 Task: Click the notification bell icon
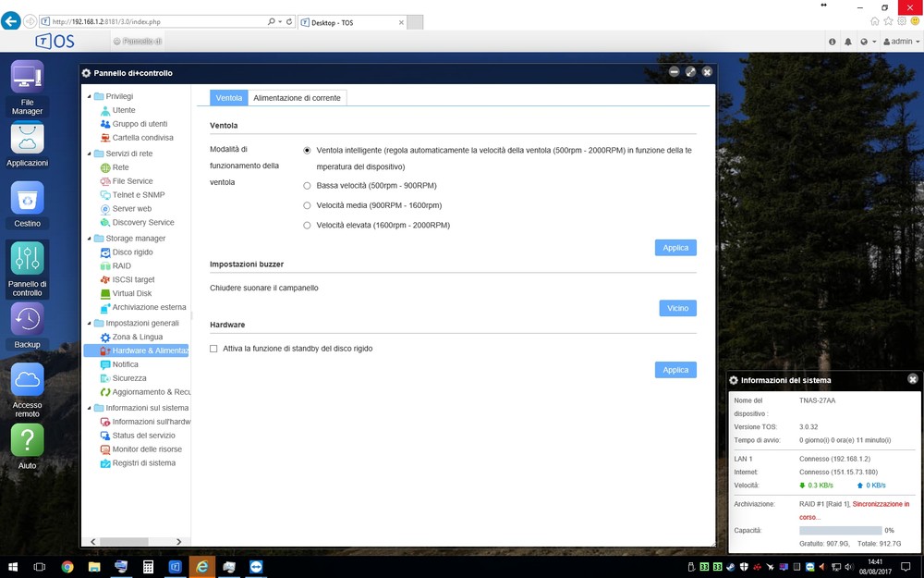coord(847,42)
